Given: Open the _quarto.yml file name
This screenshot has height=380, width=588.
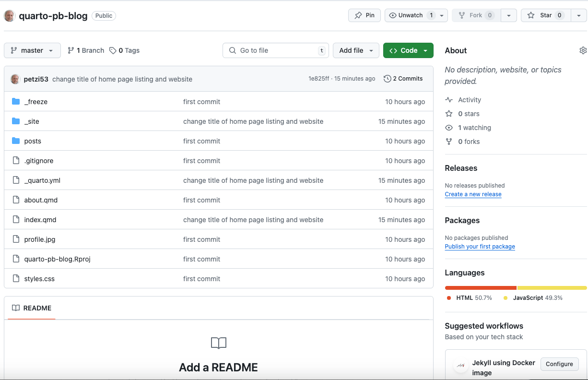Looking at the screenshot, I should 42,180.
